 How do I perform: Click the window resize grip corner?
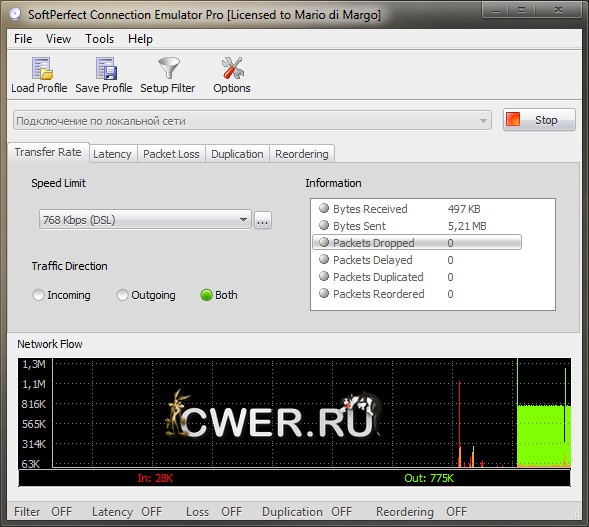pos(577,515)
